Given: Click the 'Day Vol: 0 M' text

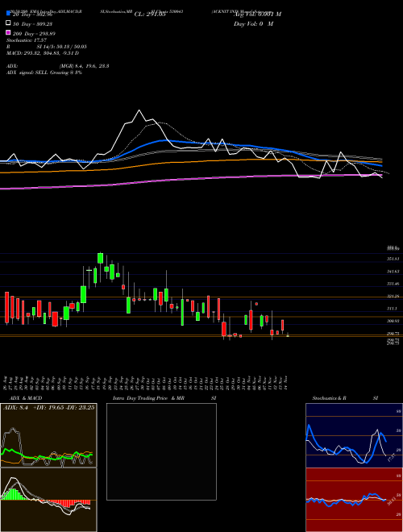Looking at the screenshot, I should point(253,23).
